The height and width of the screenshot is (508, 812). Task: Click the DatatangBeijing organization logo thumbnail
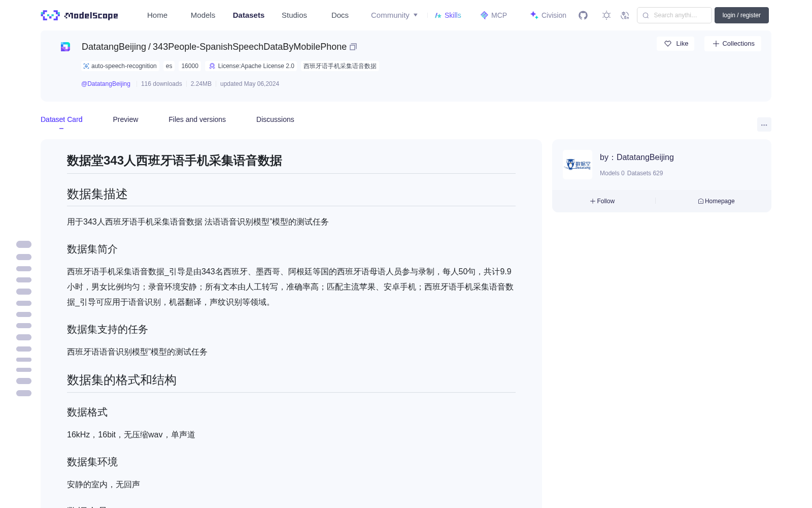tap(578, 165)
